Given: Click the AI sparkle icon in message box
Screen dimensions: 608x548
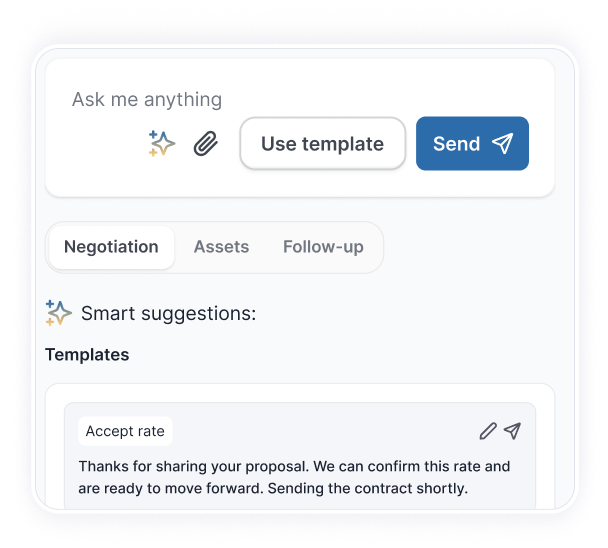Looking at the screenshot, I should tap(161, 144).
